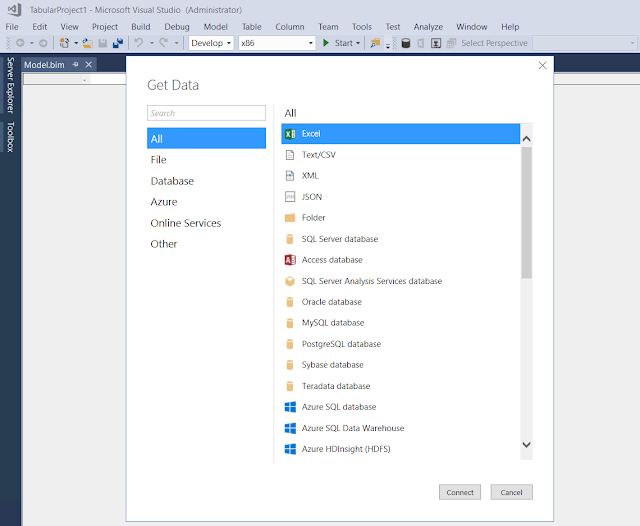Viewport: 640px width, 526px height.
Task: Close the Get Data dialog
Action: pyautogui.click(x=542, y=66)
